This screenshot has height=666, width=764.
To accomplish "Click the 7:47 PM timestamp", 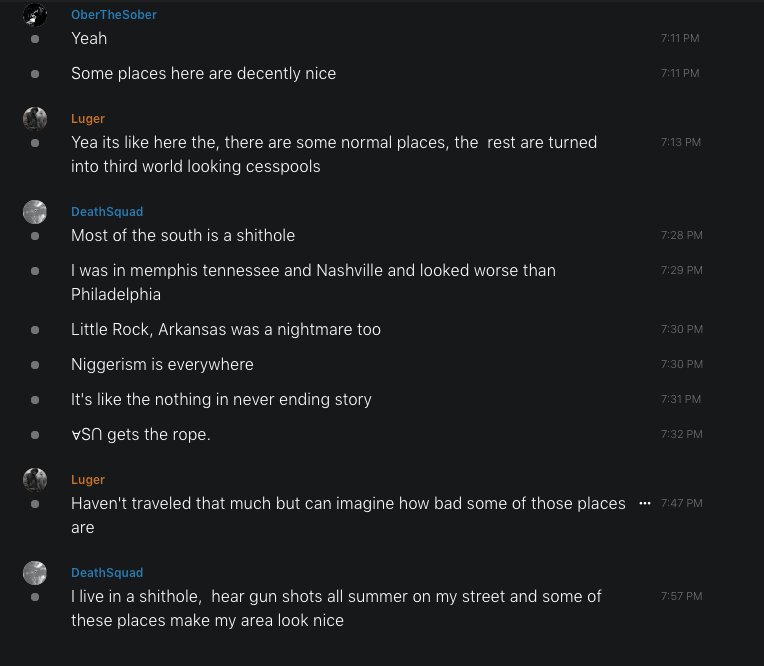I will click(x=681, y=504).
